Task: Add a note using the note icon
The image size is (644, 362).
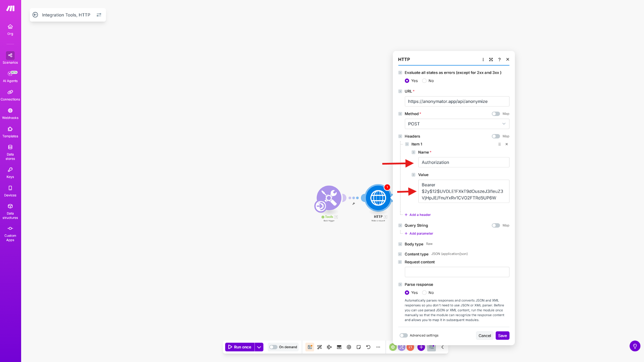Action: 359,347
